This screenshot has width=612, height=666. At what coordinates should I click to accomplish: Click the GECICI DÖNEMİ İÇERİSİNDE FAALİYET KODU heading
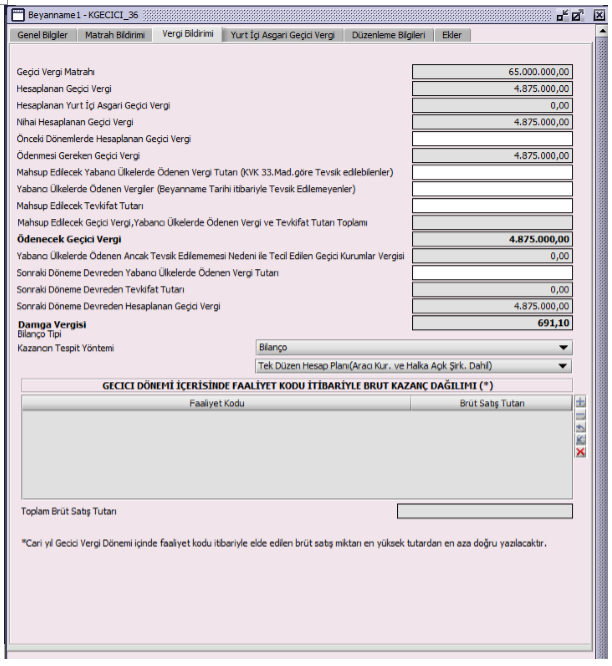tap(297, 386)
